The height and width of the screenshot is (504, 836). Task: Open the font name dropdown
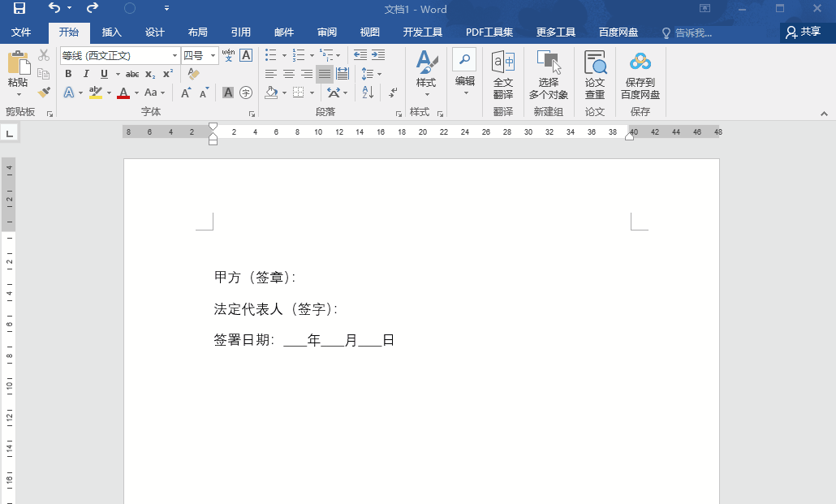point(175,55)
